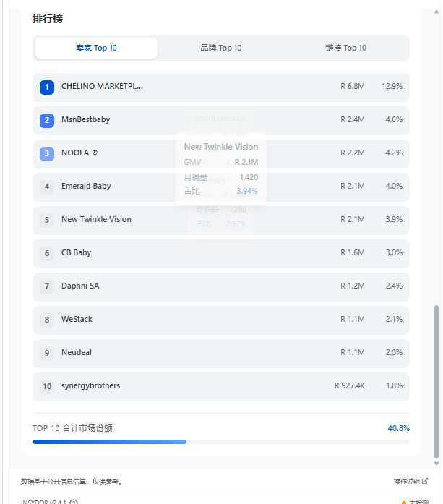Click the 2.0% share value for Neudeal
The width and height of the screenshot is (443, 504).
coord(394,352)
